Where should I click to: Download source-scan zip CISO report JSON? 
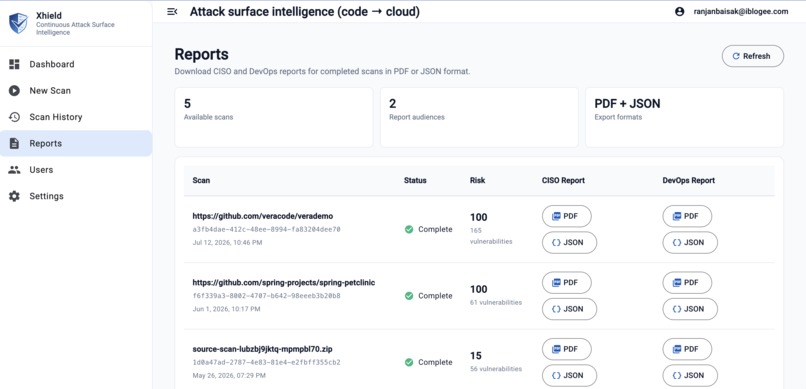click(x=569, y=375)
